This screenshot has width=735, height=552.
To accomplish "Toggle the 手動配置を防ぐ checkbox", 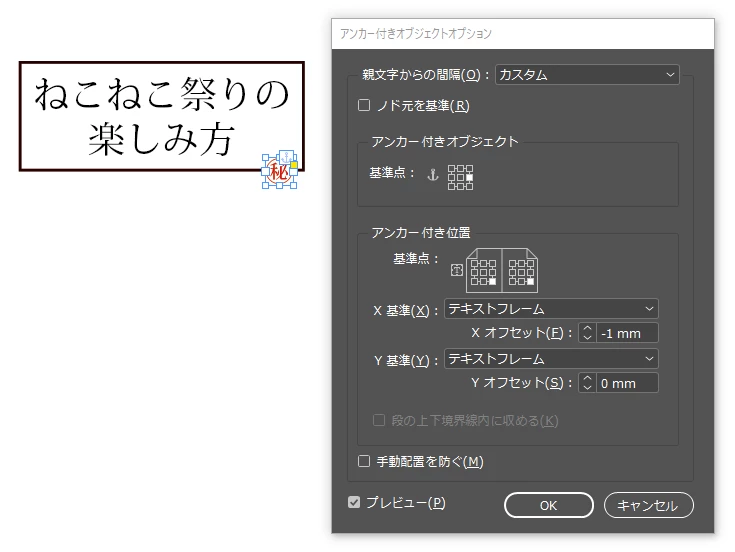I will point(364,461).
